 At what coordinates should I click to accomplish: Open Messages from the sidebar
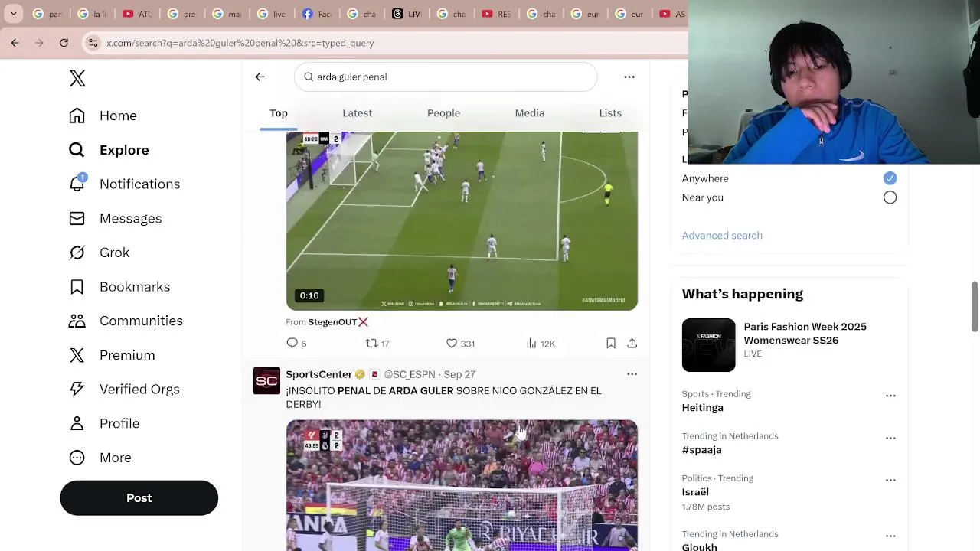coord(115,218)
